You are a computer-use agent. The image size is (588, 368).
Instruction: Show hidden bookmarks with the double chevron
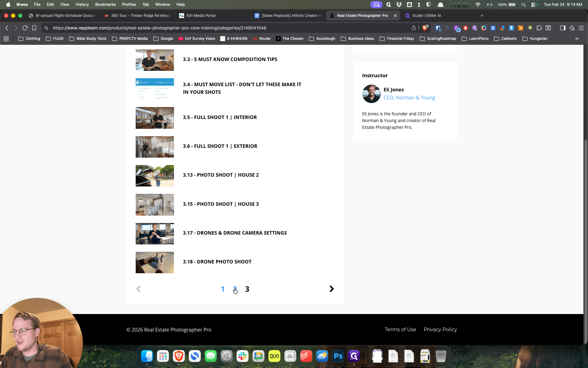click(577, 39)
